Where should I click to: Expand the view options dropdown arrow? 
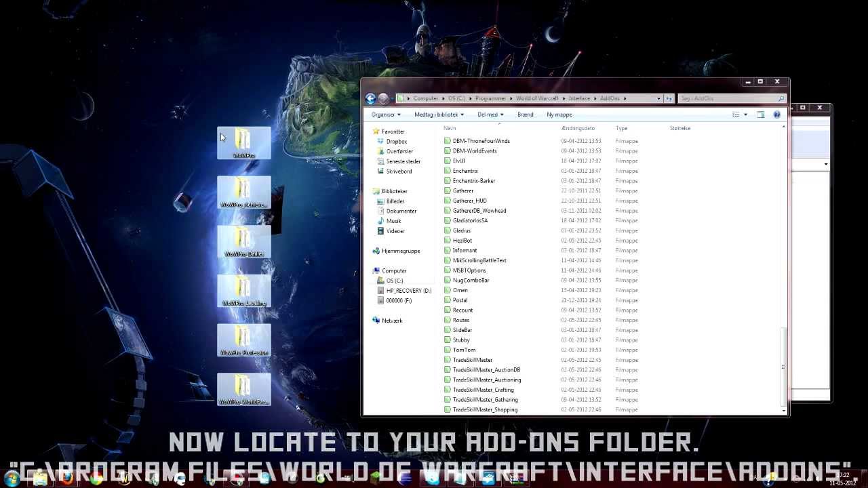[745, 115]
